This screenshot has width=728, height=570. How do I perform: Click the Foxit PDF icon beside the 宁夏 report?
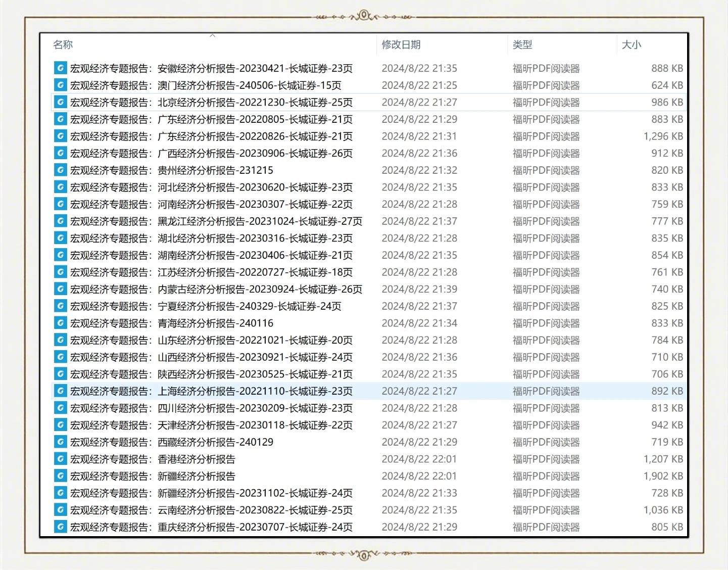(60, 306)
